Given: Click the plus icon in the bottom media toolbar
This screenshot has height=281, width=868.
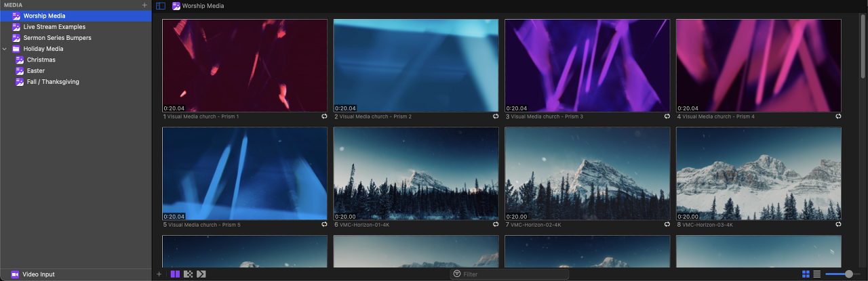Looking at the screenshot, I should pyautogui.click(x=159, y=274).
